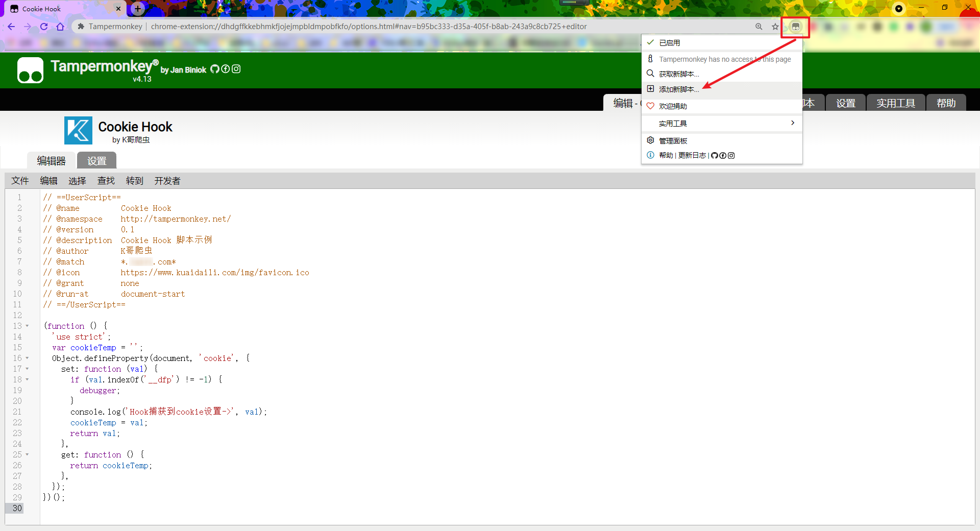Viewport: 980px width, 531px height.
Task: Click the Tampermonkey extension icon in toolbar
Action: coord(795,27)
